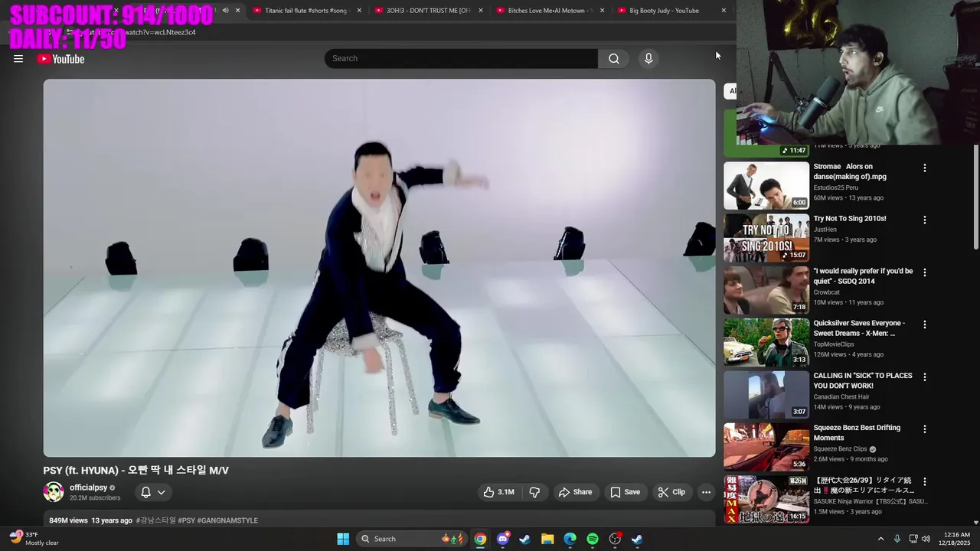
Task: Close the Big Booty Judy tab
Action: (724, 11)
